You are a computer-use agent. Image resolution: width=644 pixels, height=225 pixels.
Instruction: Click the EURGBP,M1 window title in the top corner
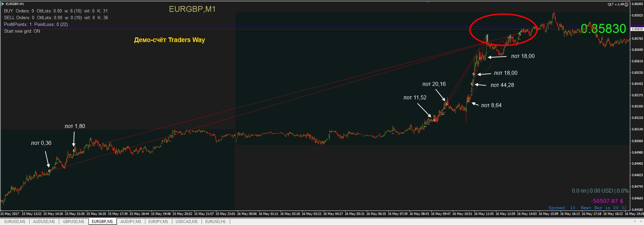[15, 4]
